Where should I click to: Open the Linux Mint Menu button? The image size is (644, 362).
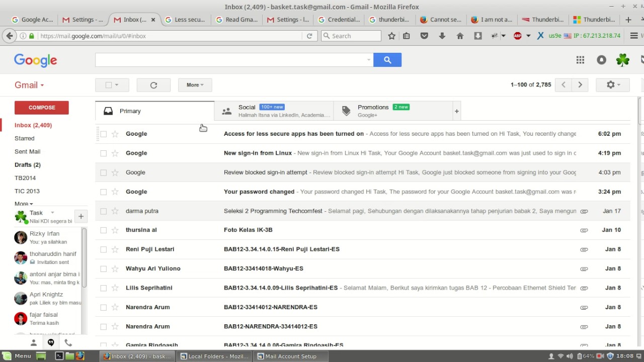[x=18, y=356]
